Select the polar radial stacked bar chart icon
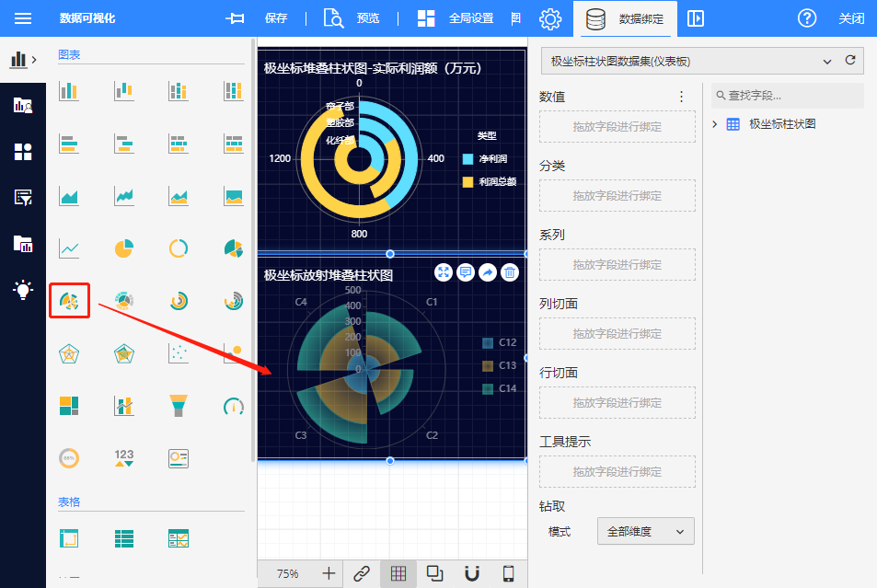The width and height of the screenshot is (877, 588). click(69, 301)
